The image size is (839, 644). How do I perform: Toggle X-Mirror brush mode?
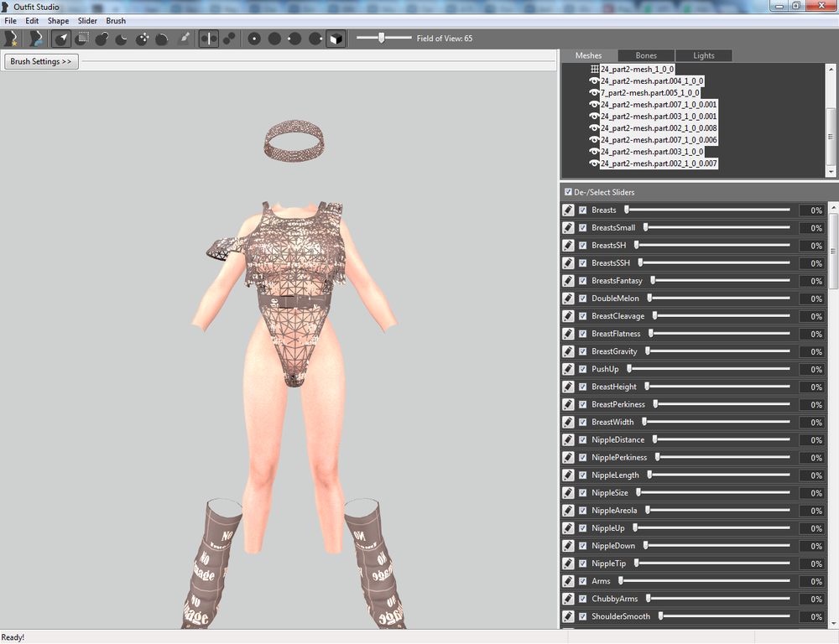pyautogui.click(x=209, y=39)
